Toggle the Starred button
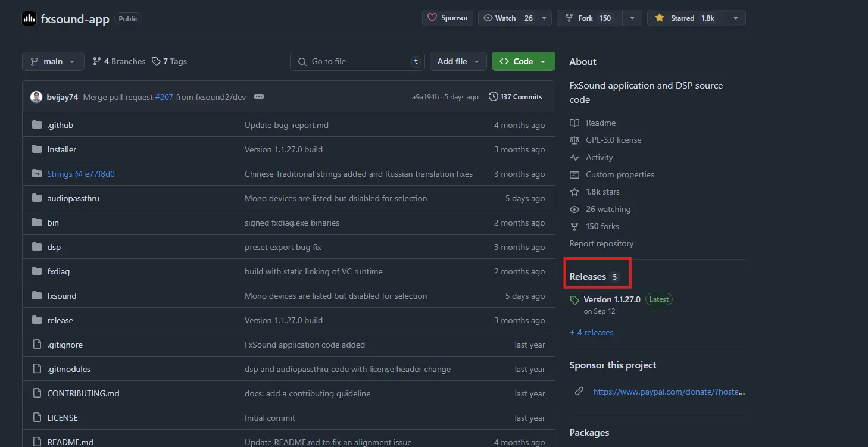The image size is (868, 447). click(686, 18)
